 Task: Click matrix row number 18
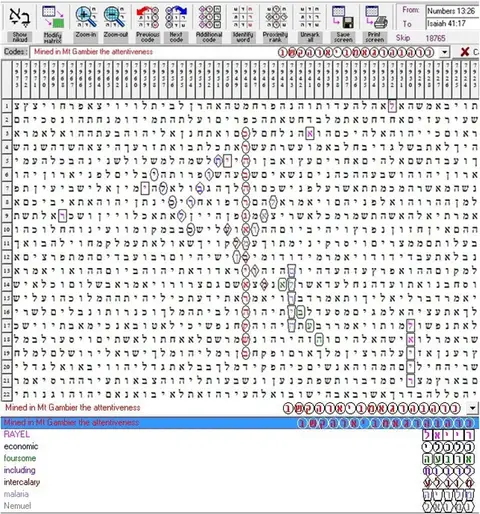pos(7,339)
